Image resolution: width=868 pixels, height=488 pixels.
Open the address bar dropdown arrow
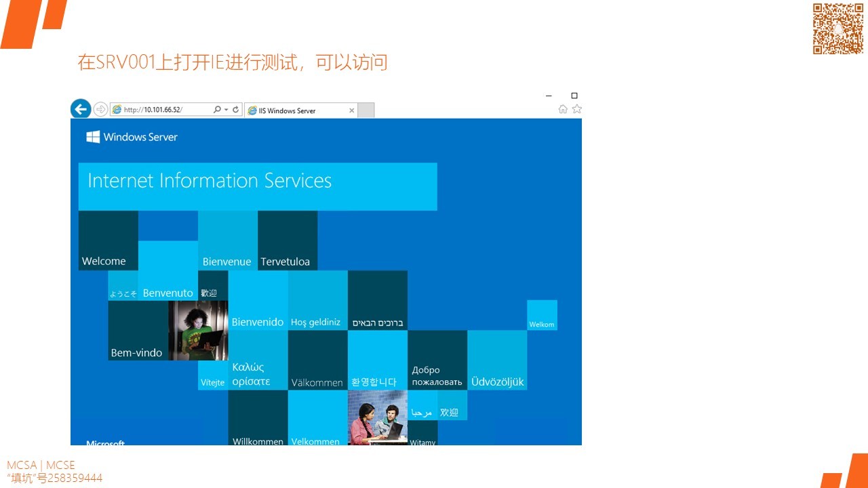coord(226,110)
